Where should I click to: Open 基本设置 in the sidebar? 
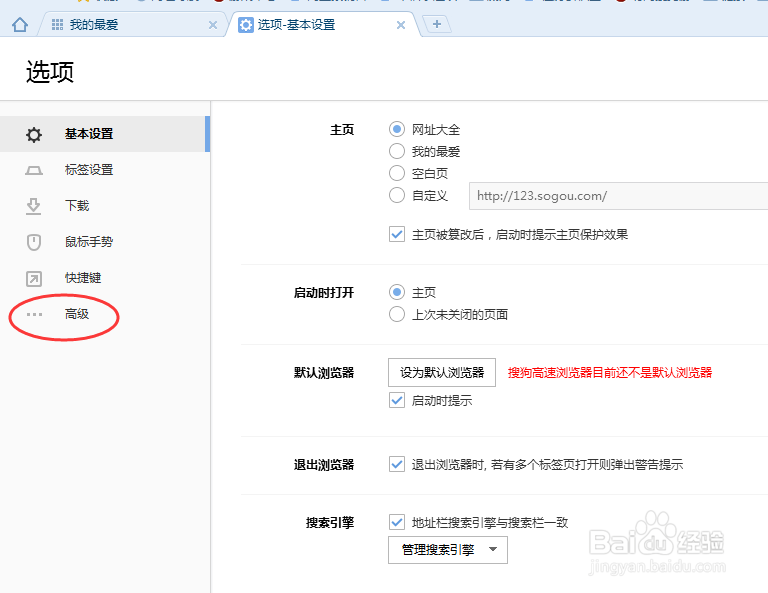pyautogui.click(x=105, y=134)
